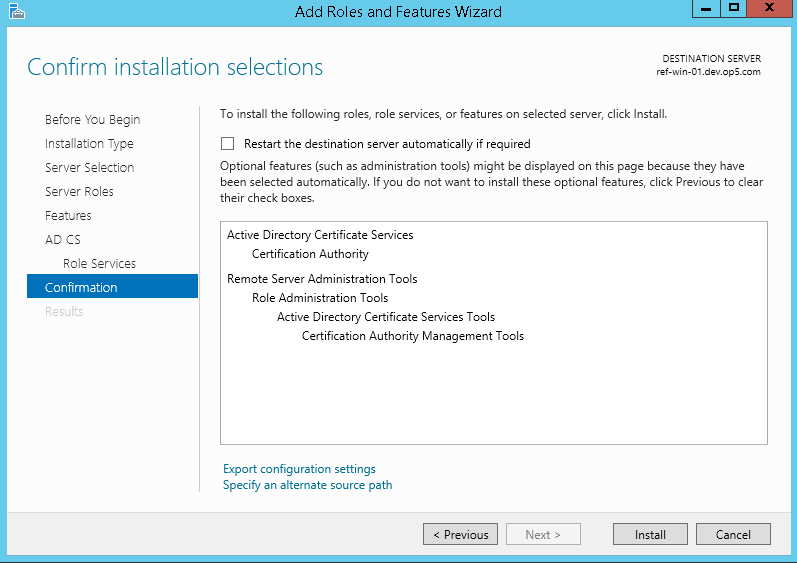Select AD CS in navigation

coord(63,239)
